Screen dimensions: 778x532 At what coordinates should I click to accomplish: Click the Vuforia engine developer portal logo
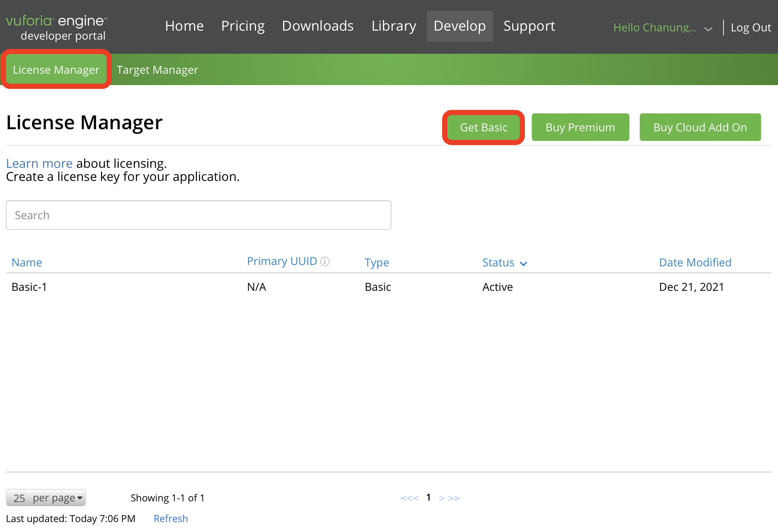click(57, 28)
